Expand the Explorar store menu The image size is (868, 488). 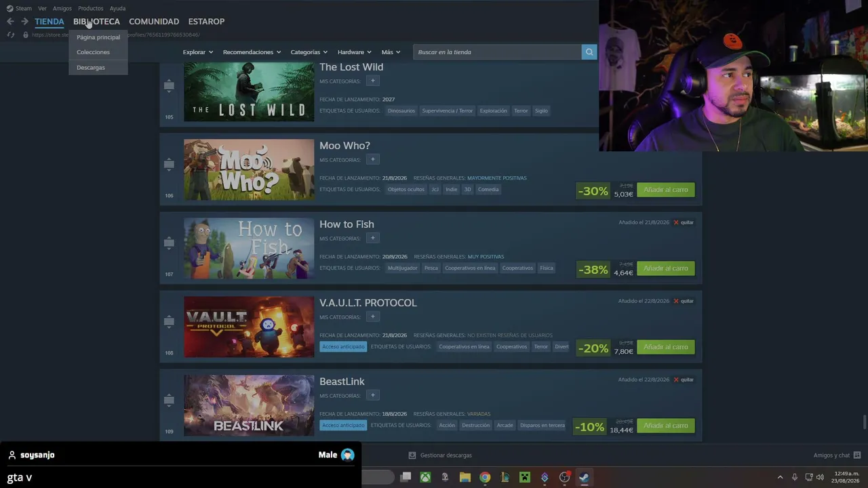click(198, 52)
